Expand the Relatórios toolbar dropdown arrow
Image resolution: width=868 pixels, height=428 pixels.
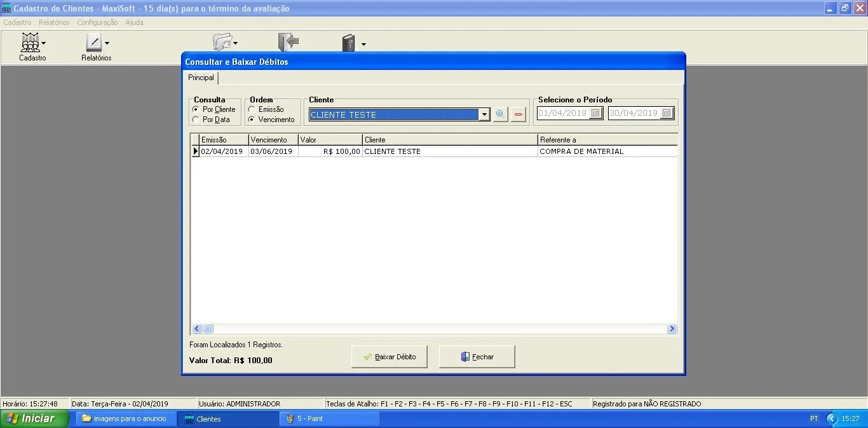107,43
